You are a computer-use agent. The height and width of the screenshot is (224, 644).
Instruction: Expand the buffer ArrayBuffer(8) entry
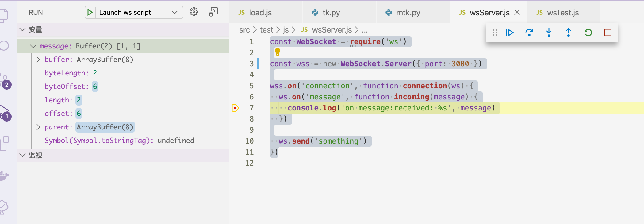click(x=38, y=60)
